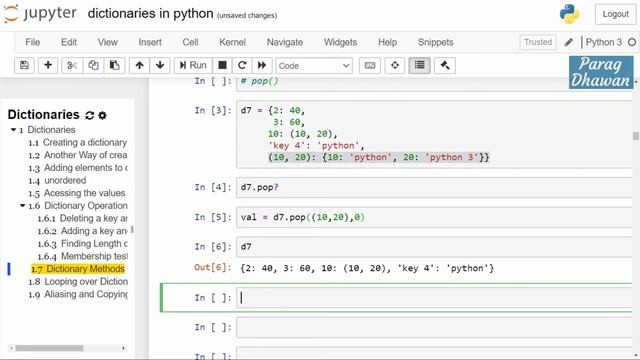640x360 pixels.
Task: Go to 1.7 Dictionary Methods
Action: pos(78,269)
